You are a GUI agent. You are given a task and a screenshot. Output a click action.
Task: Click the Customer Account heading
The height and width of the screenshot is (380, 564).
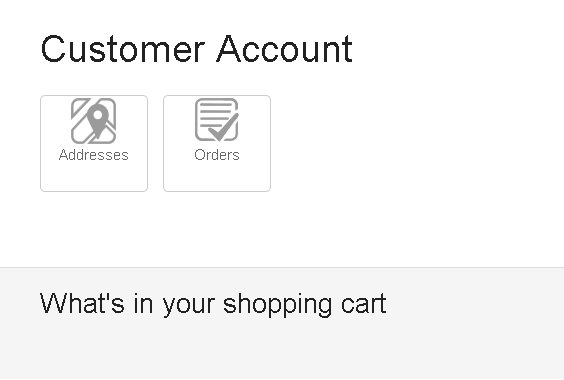[197, 49]
